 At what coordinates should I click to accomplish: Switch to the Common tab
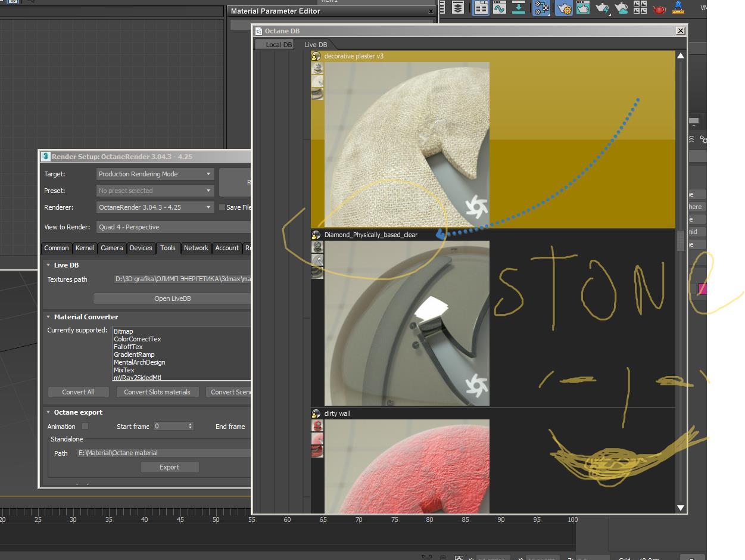pos(57,248)
